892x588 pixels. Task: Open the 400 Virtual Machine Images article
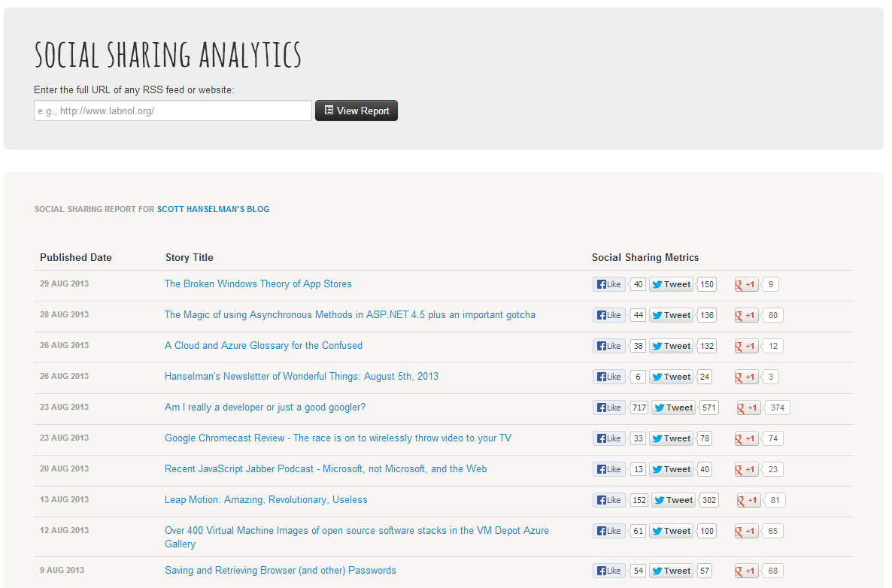point(356,537)
